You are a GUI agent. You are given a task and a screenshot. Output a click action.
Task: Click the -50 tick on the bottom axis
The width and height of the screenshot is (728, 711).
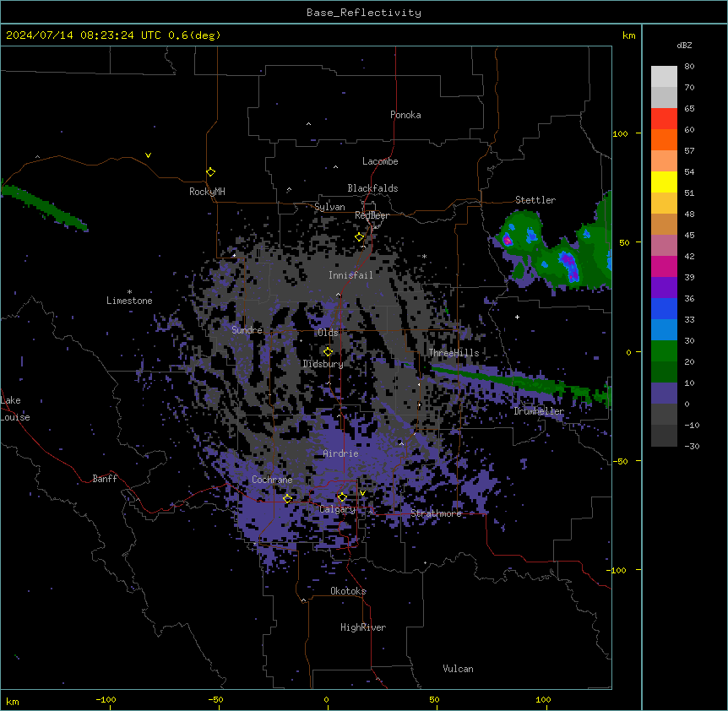(216, 699)
